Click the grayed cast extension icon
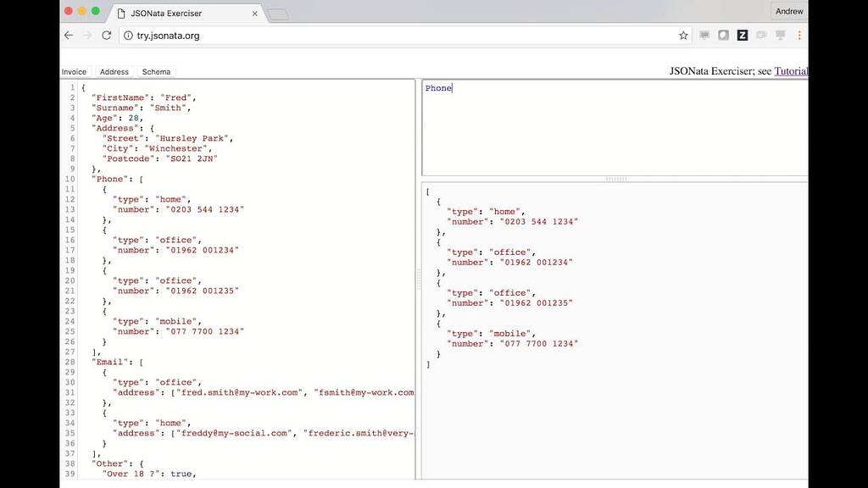 click(x=780, y=36)
